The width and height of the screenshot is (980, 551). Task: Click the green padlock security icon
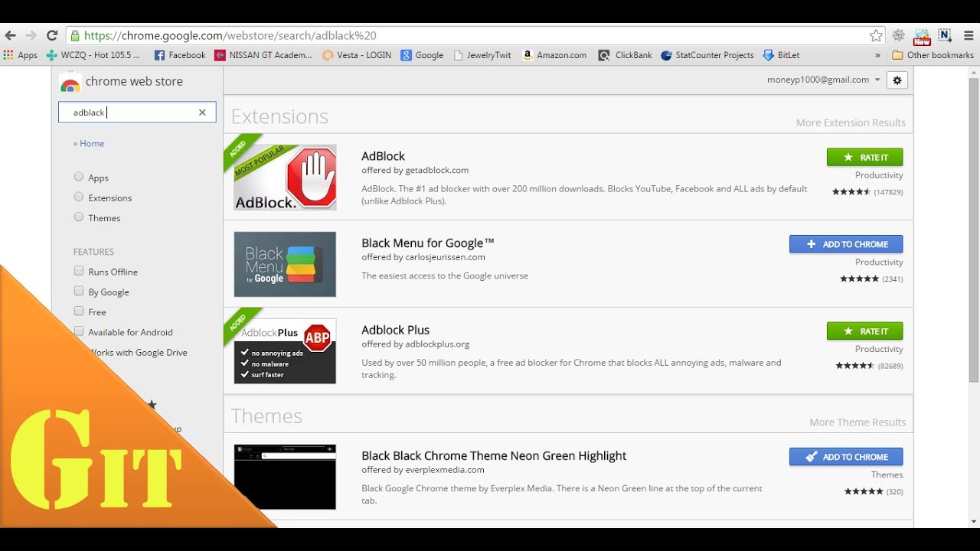pyautogui.click(x=75, y=35)
